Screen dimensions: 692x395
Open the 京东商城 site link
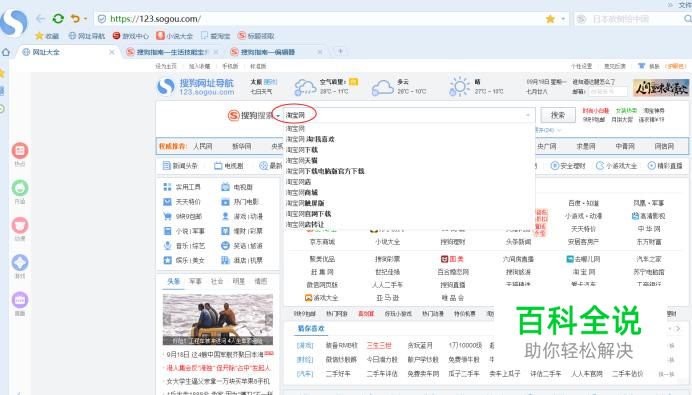(x=322, y=242)
